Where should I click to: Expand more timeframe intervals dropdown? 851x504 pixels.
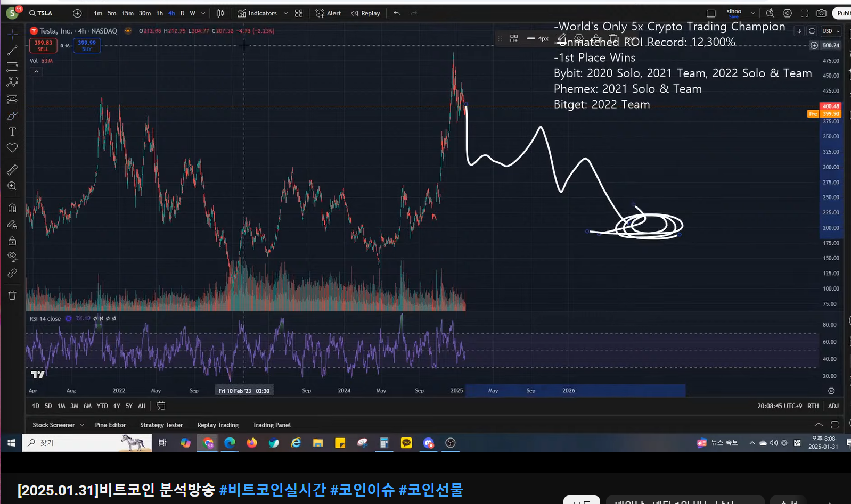203,13
